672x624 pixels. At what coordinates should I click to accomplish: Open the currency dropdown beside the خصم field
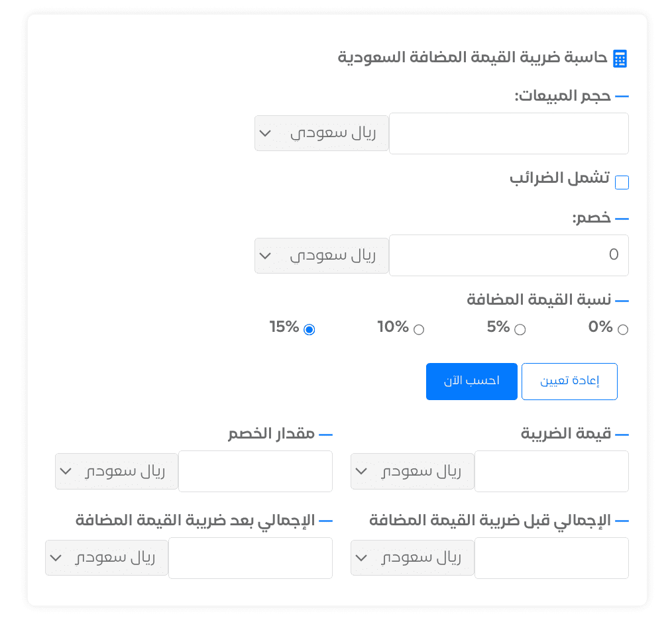[321, 255]
